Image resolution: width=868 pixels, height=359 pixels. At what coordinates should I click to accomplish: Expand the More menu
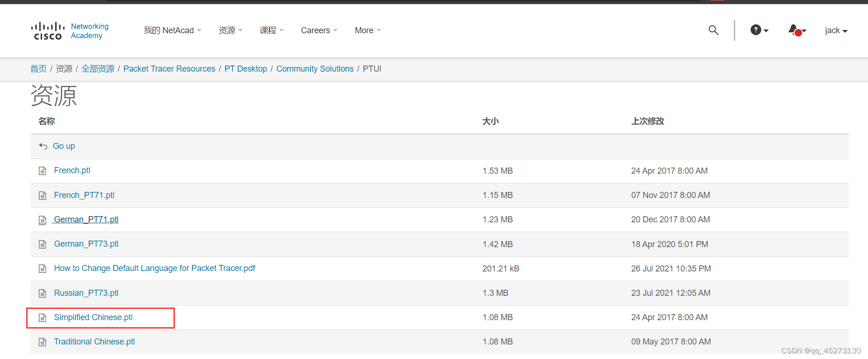click(x=368, y=30)
